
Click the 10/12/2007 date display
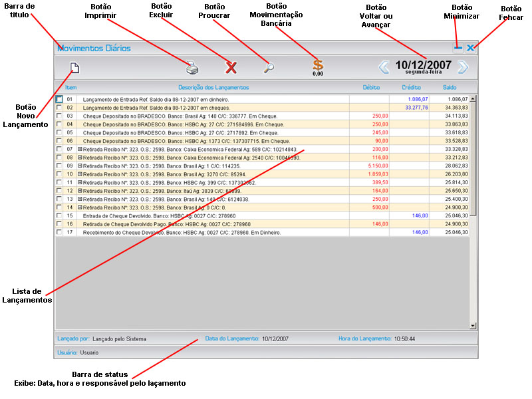click(x=423, y=65)
